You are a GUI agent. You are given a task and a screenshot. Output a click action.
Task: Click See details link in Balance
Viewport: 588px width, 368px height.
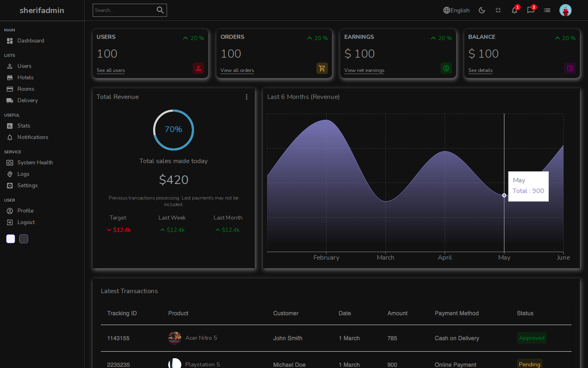point(480,70)
